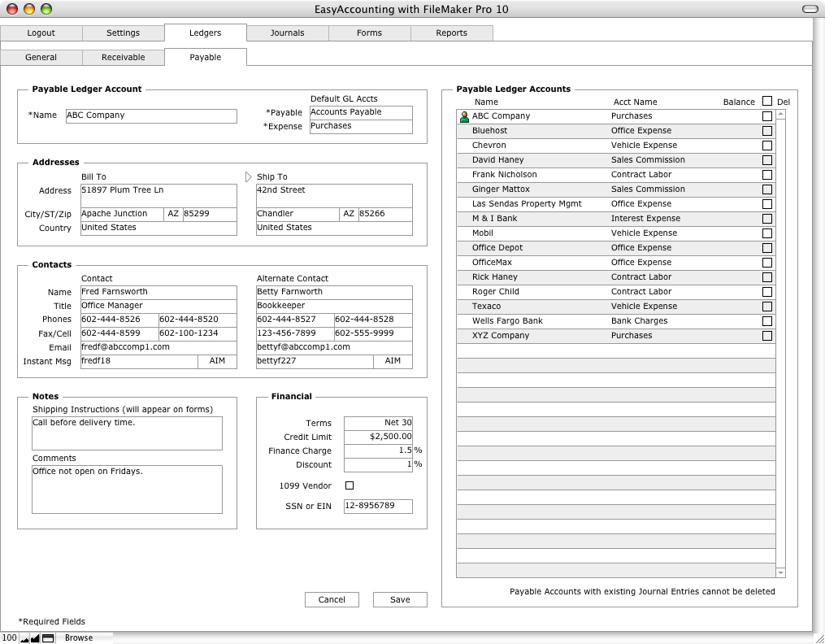The height and width of the screenshot is (644, 825).
Task: Tick the delete checkbox for M & I Bank
Action: coord(767,219)
